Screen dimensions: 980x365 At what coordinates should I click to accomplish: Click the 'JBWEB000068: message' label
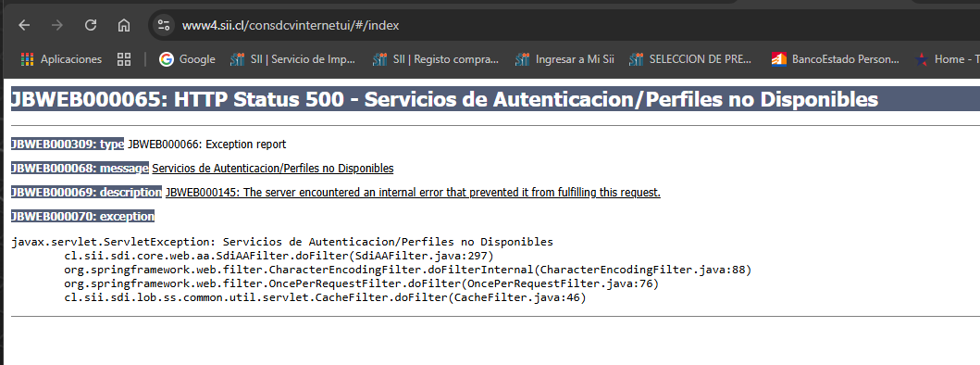(x=80, y=168)
